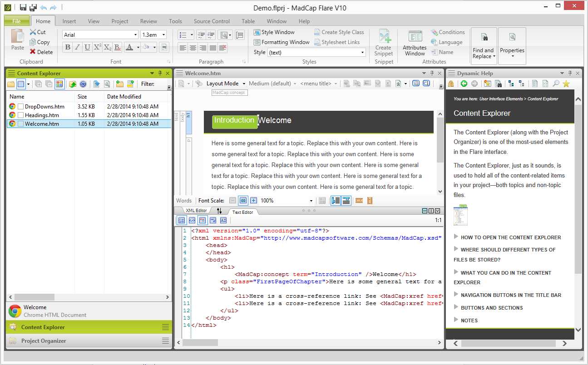Toggle Bold formatting
This screenshot has width=588, height=365.
(x=68, y=47)
